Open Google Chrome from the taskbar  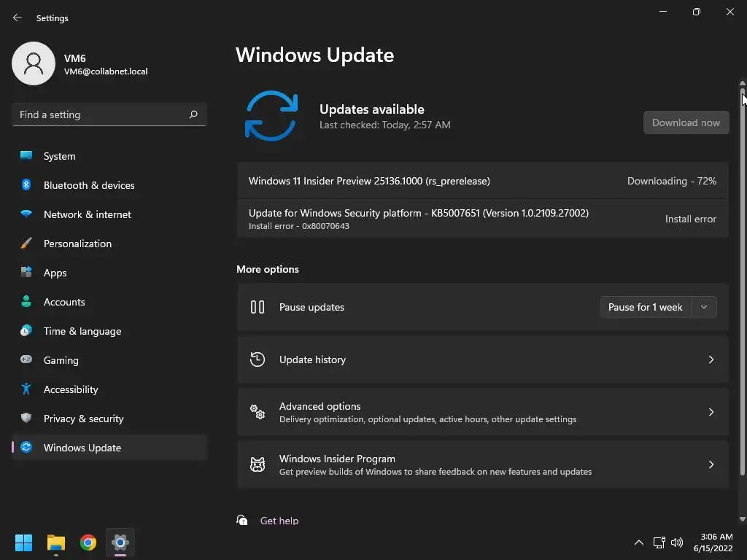[88, 542]
